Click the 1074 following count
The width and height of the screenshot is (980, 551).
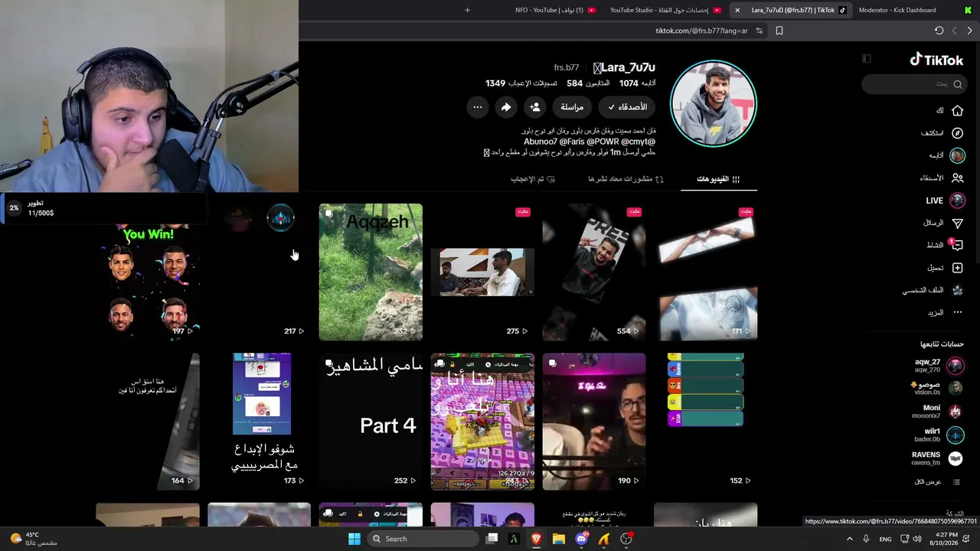pos(638,83)
